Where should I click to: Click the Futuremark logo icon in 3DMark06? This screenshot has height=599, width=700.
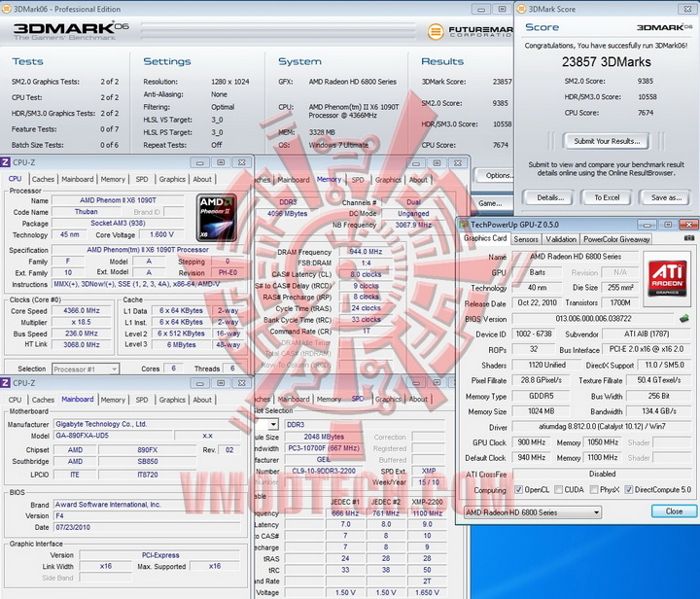point(436,31)
